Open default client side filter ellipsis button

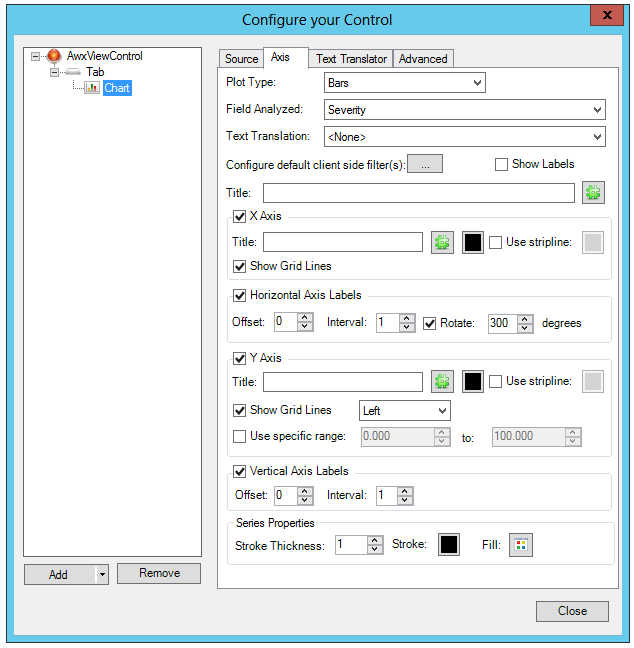click(425, 165)
